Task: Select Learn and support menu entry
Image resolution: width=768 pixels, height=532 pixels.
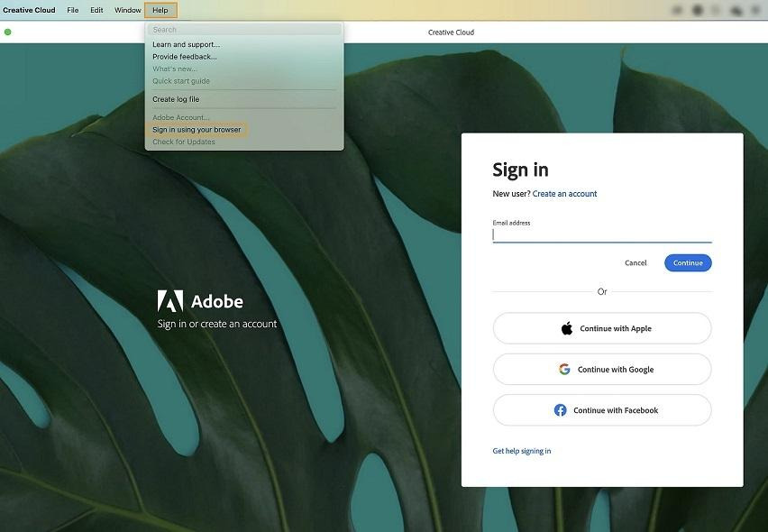Action: coord(186,44)
